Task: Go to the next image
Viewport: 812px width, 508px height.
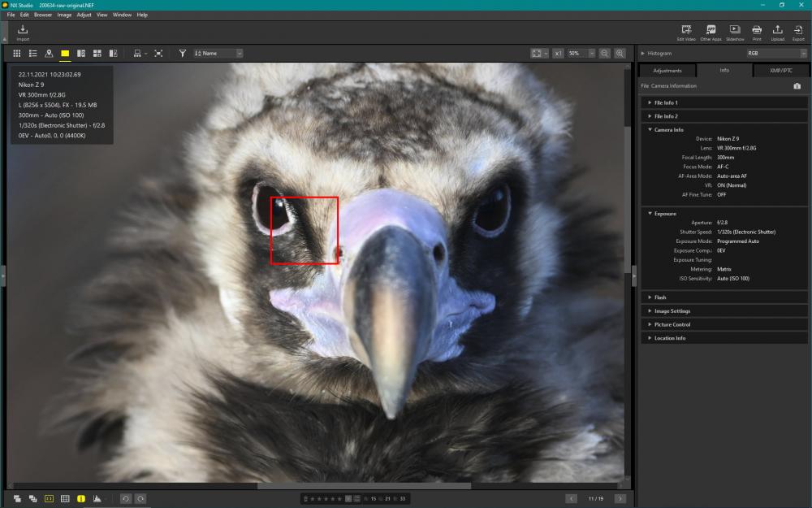Action: (x=620, y=499)
